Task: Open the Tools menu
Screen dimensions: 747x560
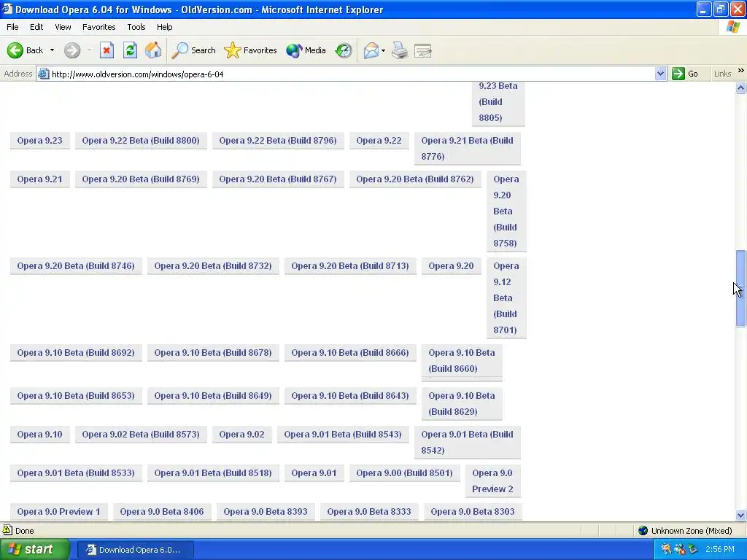Action: 136,27
